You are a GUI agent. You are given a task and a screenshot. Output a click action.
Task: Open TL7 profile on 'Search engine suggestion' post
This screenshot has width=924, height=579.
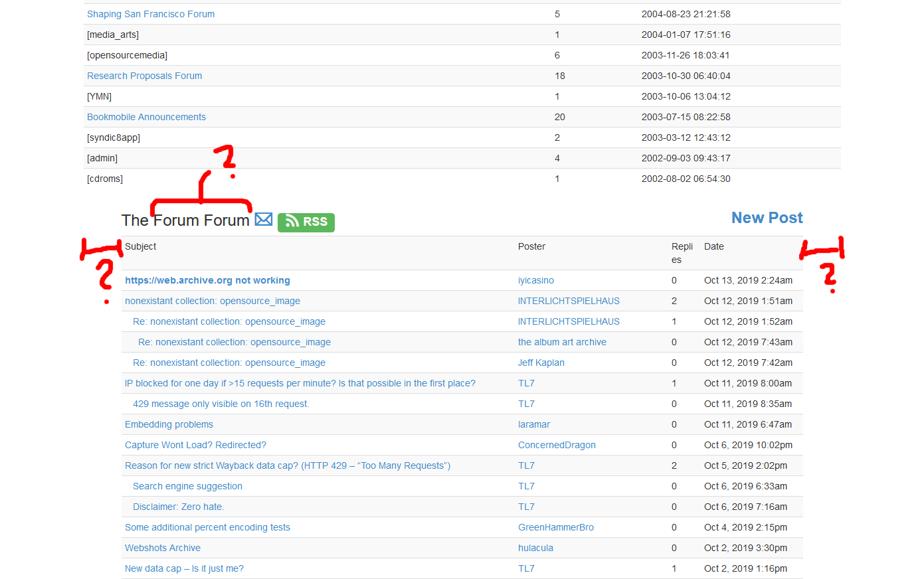tap(526, 486)
